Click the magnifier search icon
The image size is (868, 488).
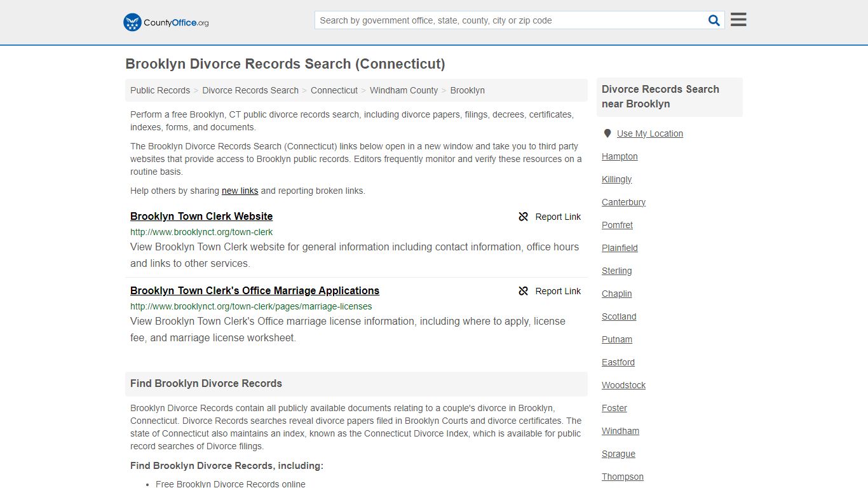click(x=714, y=20)
